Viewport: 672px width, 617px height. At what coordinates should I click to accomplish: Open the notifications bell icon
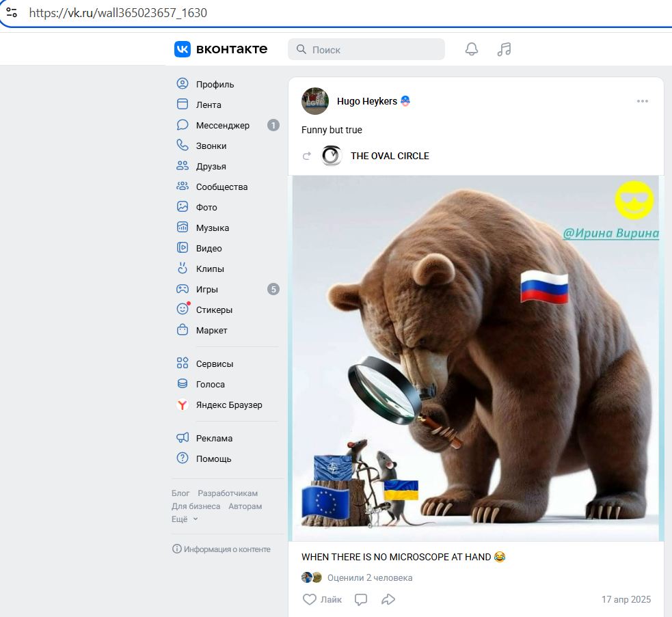(x=472, y=49)
